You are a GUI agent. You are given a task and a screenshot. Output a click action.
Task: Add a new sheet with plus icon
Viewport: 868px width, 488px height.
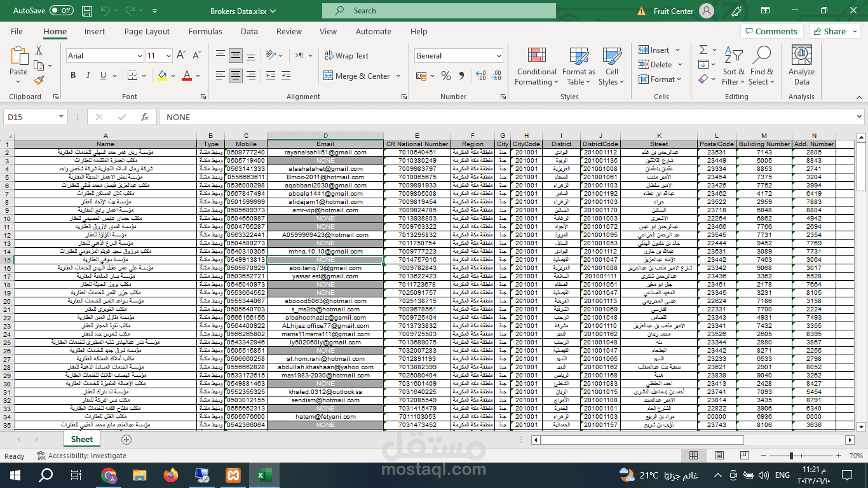point(126,440)
